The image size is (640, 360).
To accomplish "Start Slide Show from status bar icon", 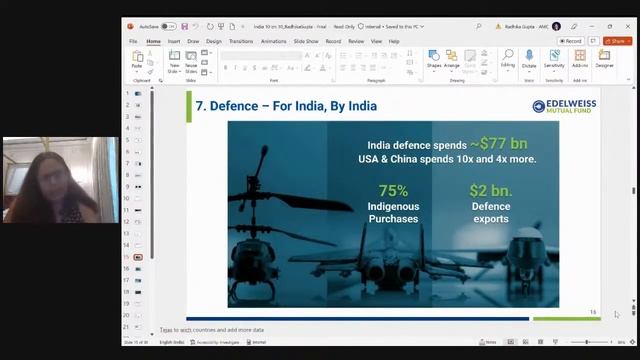I will pyautogui.click(x=555, y=342).
